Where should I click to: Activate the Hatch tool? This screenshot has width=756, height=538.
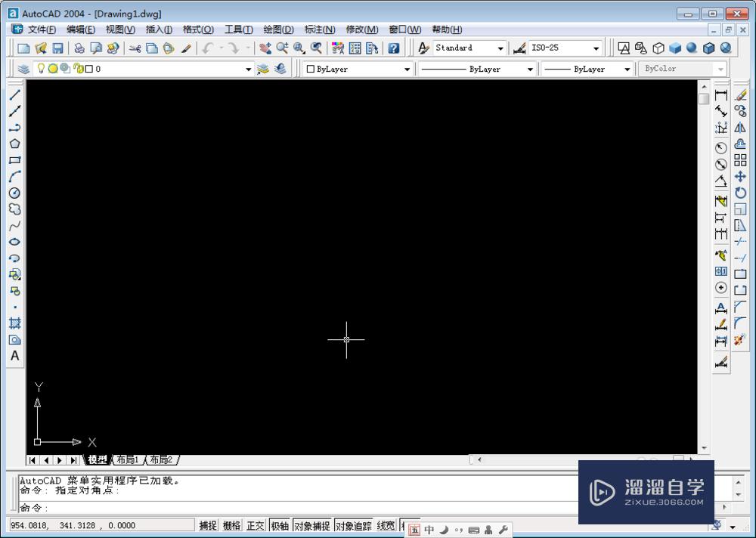click(x=14, y=323)
